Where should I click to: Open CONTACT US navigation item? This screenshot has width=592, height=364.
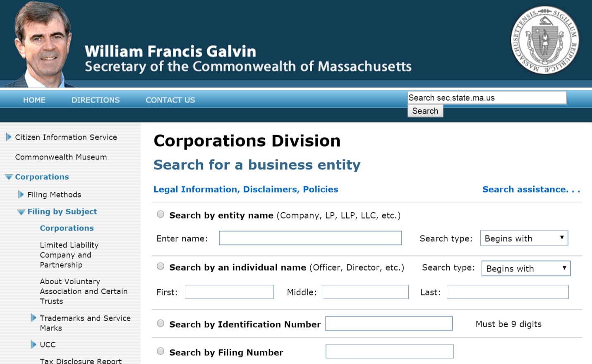(170, 100)
